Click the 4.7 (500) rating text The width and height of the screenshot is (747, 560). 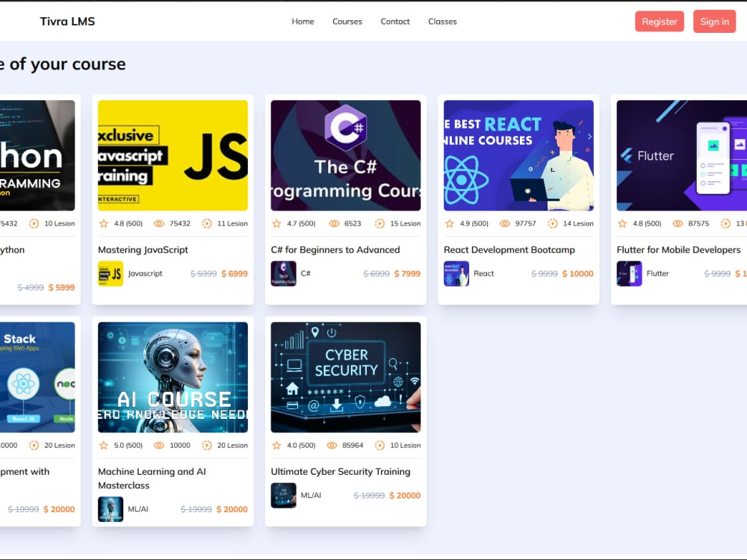301,223
